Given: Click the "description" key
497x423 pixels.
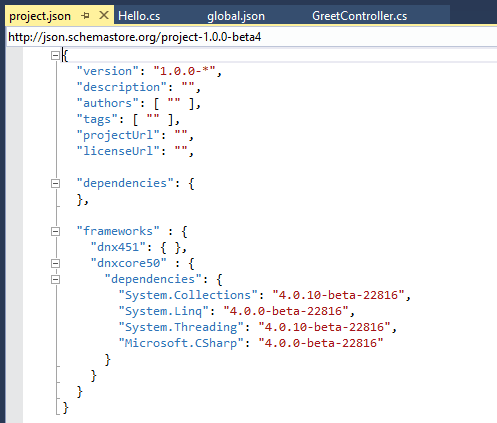Looking at the screenshot, I should pos(121,87).
